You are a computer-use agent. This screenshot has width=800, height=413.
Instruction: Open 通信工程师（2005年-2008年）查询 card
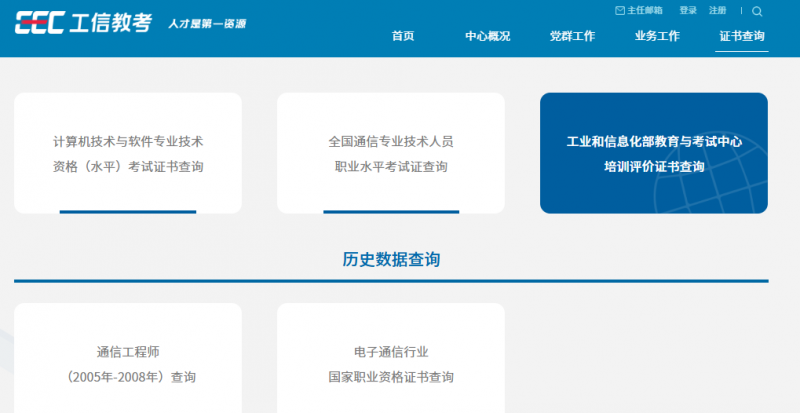[128, 358]
